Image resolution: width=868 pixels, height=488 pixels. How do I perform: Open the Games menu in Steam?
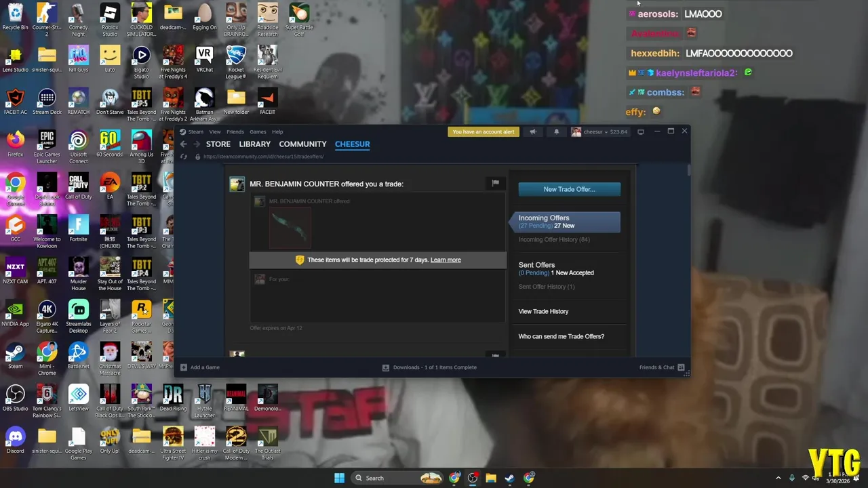258,131
